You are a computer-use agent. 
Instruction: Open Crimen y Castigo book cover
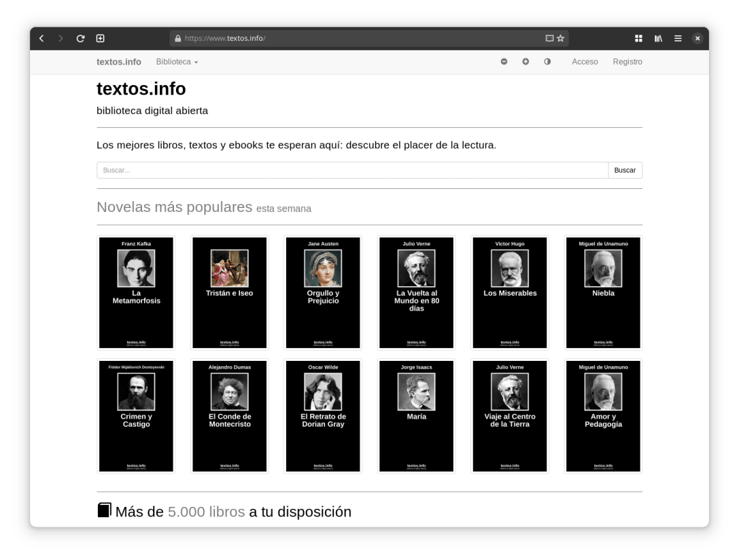point(136,416)
